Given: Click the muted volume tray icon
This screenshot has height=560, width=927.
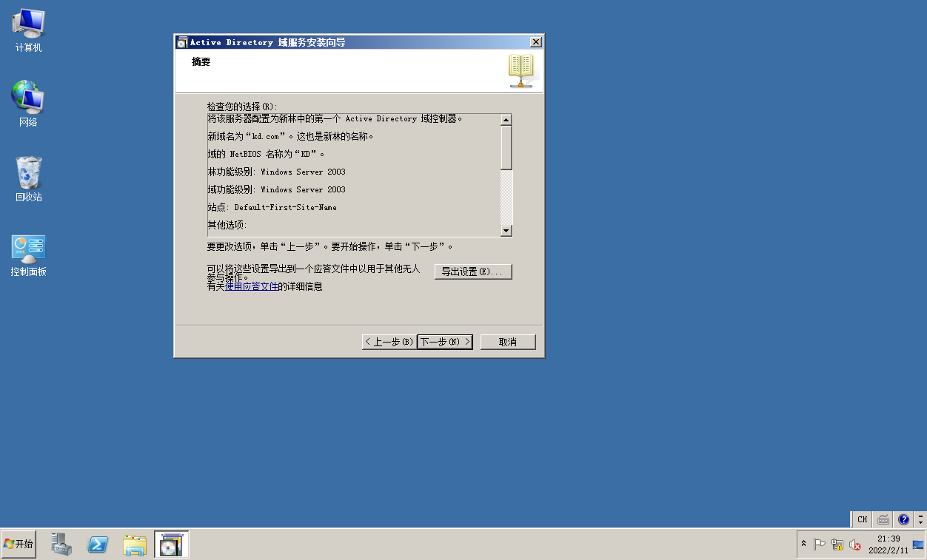Looking at the screenshot, I should [855, 544].
